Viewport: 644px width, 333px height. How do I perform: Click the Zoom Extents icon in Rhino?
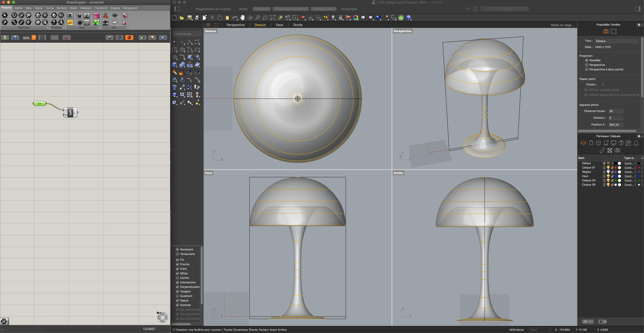[273, 17]
